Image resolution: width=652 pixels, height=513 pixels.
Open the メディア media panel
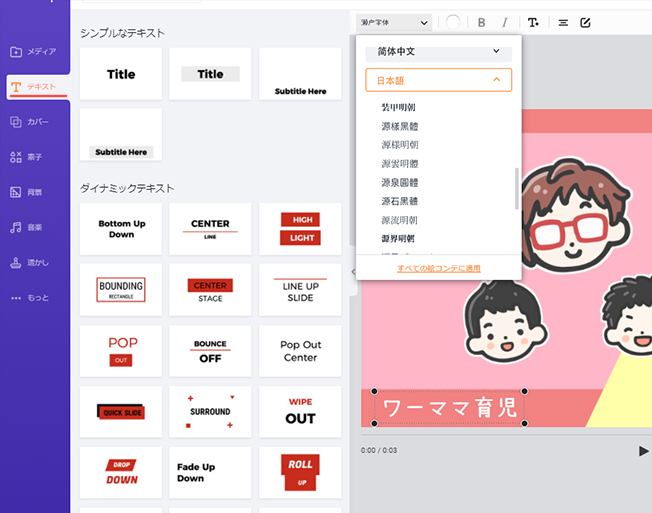coord(34,51)
